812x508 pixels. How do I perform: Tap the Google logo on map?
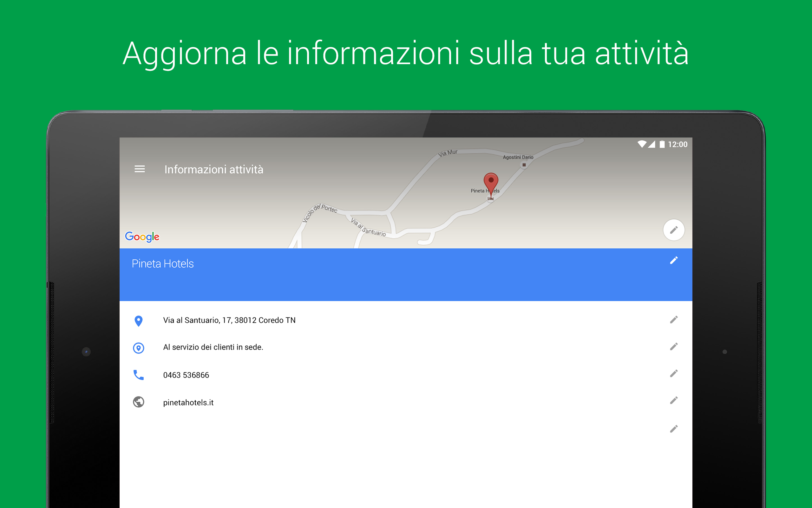(142, 237)
